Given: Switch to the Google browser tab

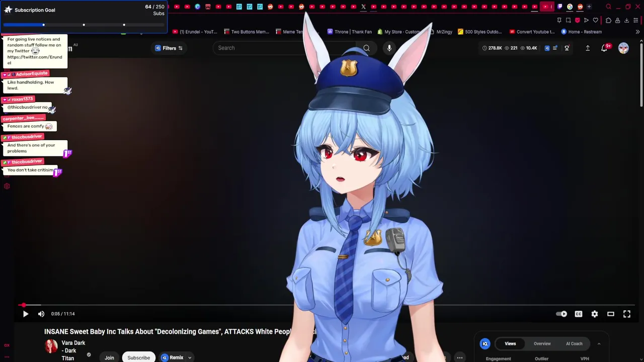Looking at the screenshot, I should (570, 7).
